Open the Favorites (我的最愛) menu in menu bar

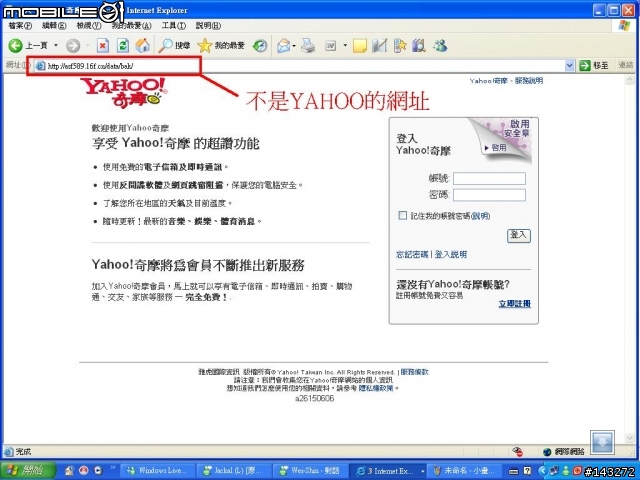(131, 25)
